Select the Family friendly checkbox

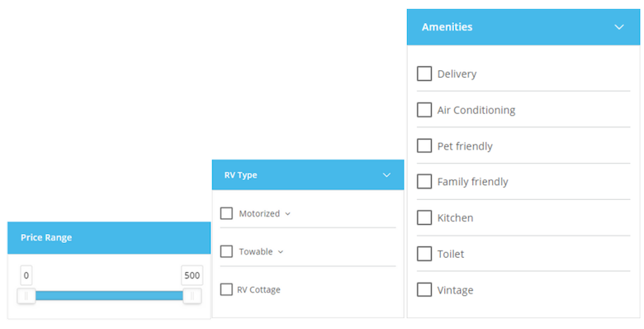424,181
